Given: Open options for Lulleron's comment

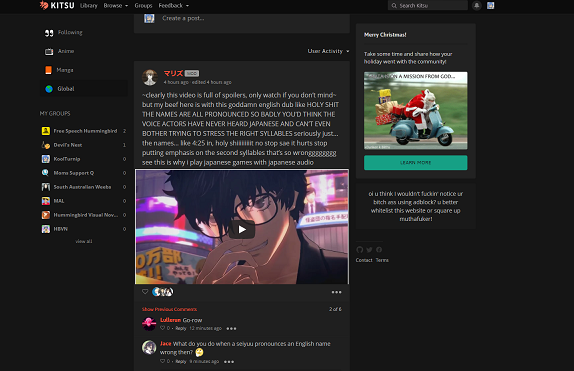Looking at the screenshot, I should (x=231, y=329).
